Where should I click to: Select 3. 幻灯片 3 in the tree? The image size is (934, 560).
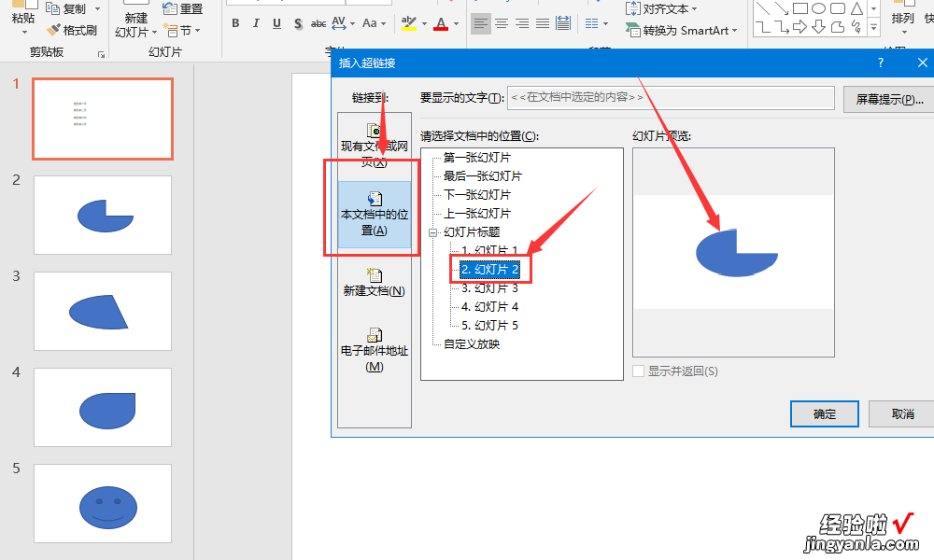(x=489, y=288)
